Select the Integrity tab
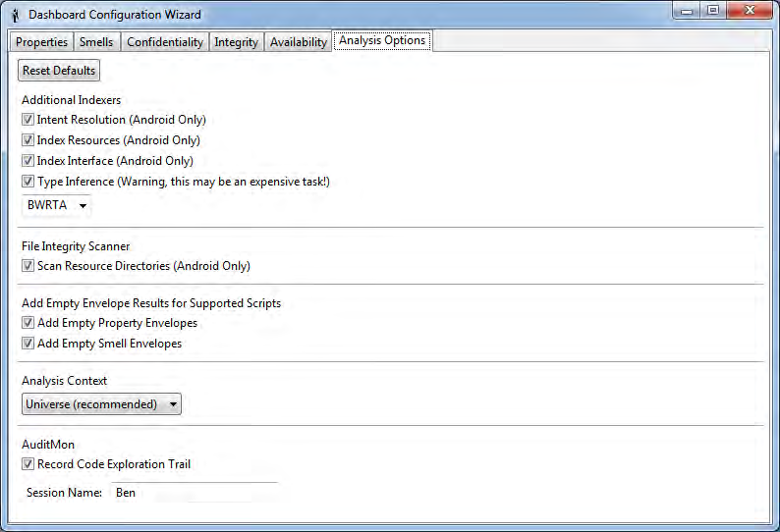 click(237, 42)
